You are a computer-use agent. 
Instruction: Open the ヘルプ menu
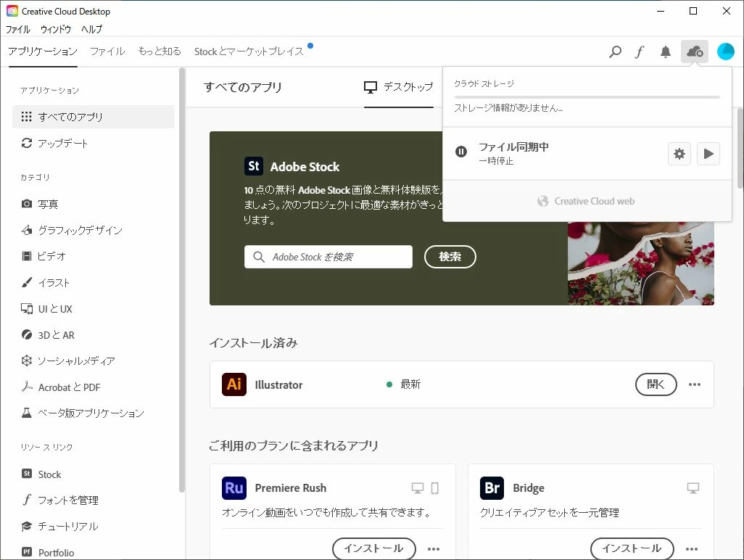coord(91,29)
